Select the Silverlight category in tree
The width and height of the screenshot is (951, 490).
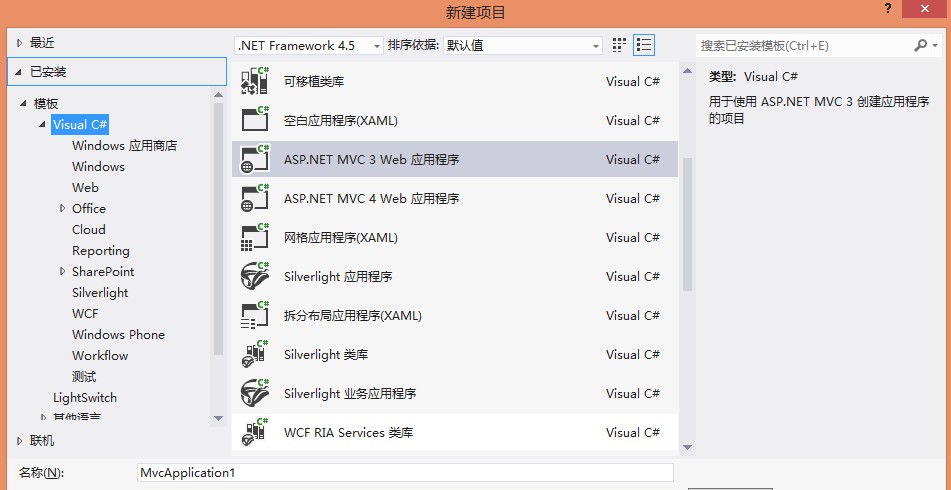click(100, 292)
